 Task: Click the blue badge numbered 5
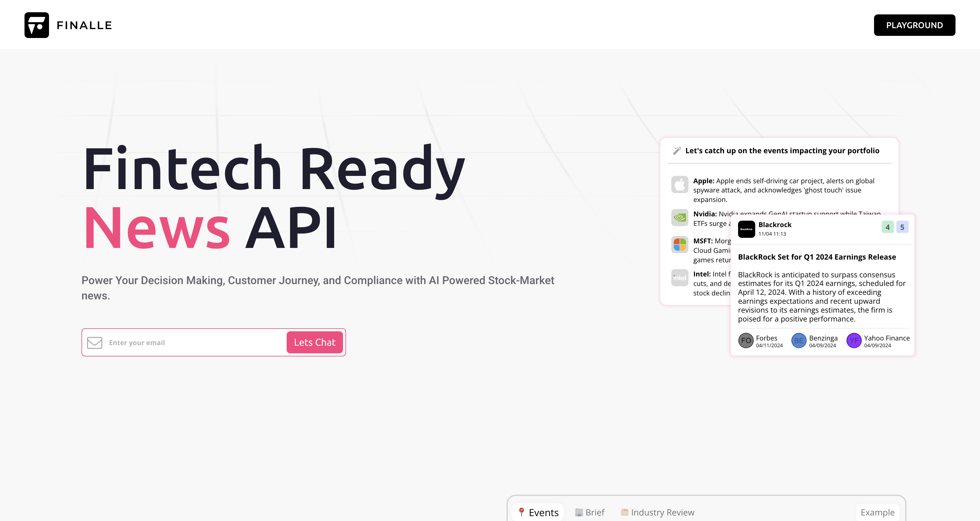point(903,227)
